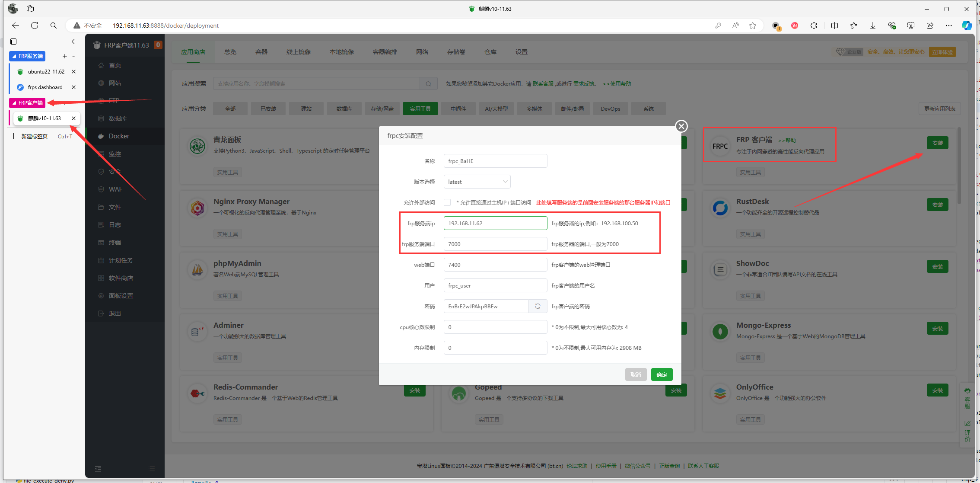Click the green confirm button in dialog
This screenshot has height=483, width=980.
click(662, 374)
